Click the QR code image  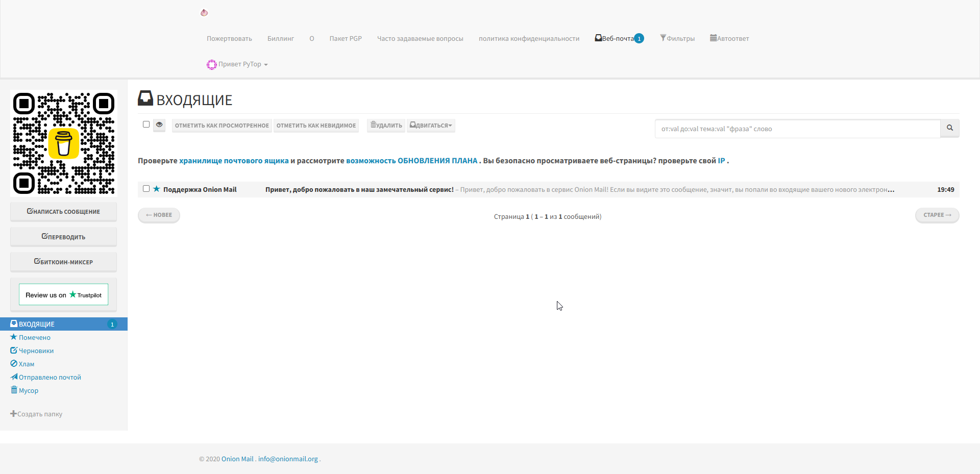point(64,143)
